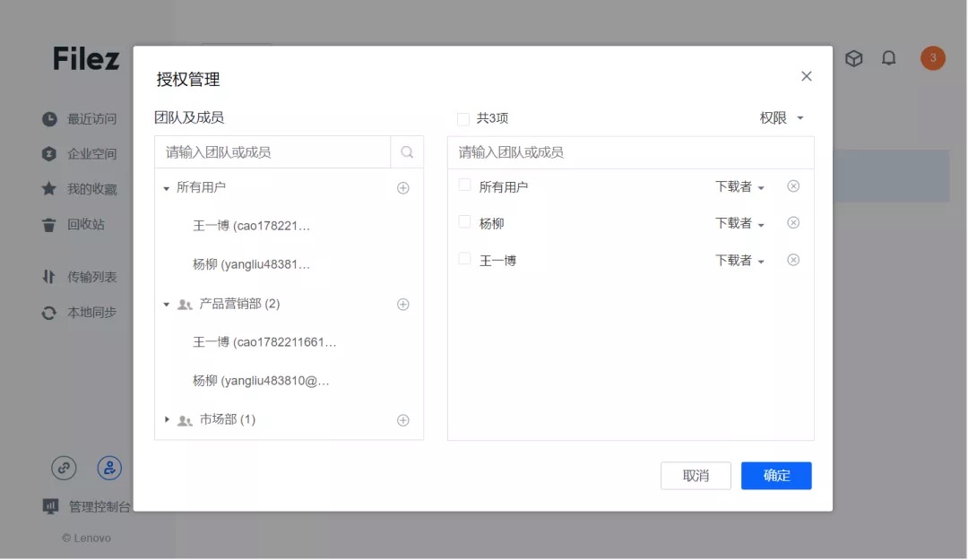Select 王一博 (cao1782211661… under 产品营销部
Screen dimensions: 968x560
[264, 342]
